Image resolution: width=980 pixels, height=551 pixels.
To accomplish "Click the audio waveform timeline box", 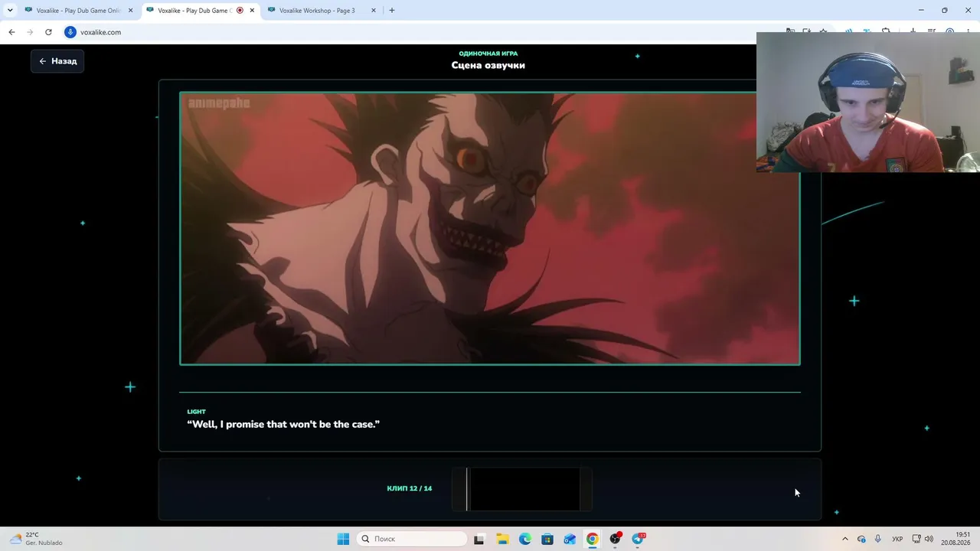I will point(522,489).
